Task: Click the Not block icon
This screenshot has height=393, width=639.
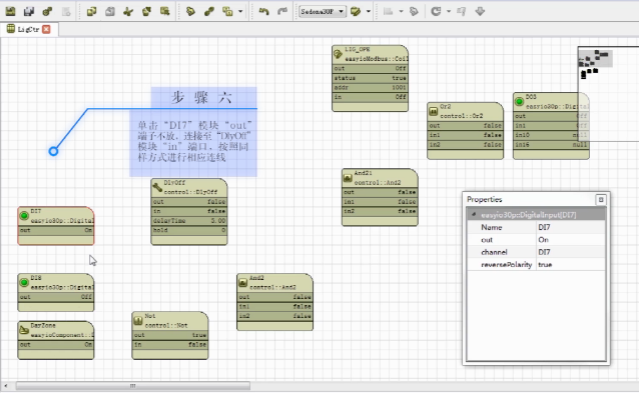Action: pos(138,320)
